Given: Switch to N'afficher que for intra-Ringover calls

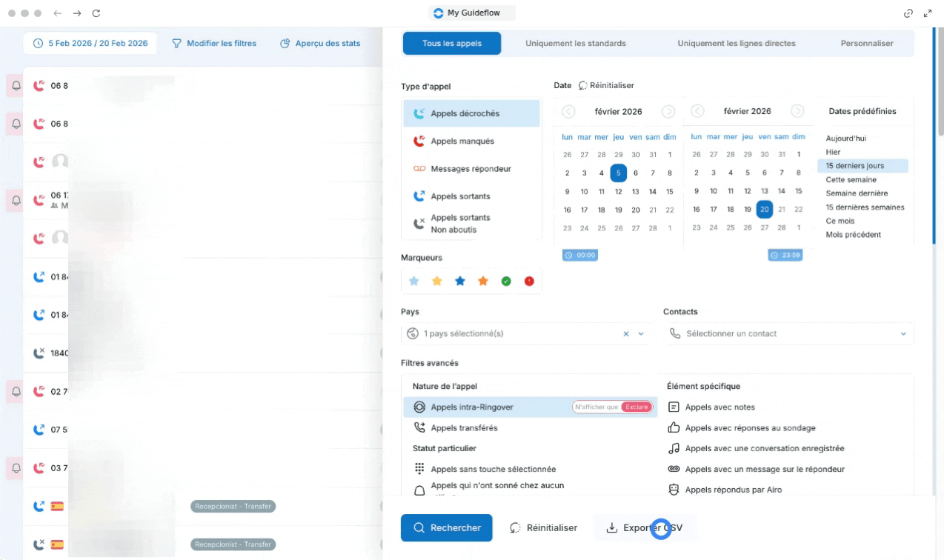Looking at the screenshot, I should tap(596, 407).
